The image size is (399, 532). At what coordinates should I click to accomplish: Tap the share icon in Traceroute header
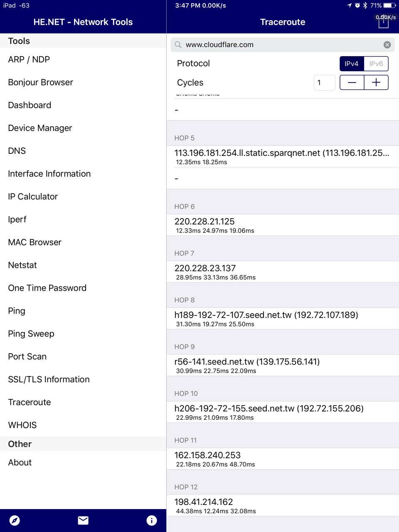(383, 22)
